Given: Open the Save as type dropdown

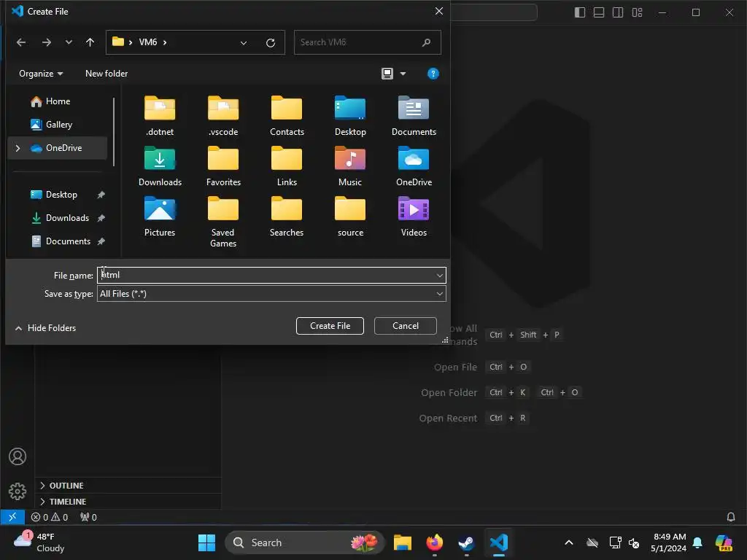Looking at the screenshot, I should (x=439, y=294).
